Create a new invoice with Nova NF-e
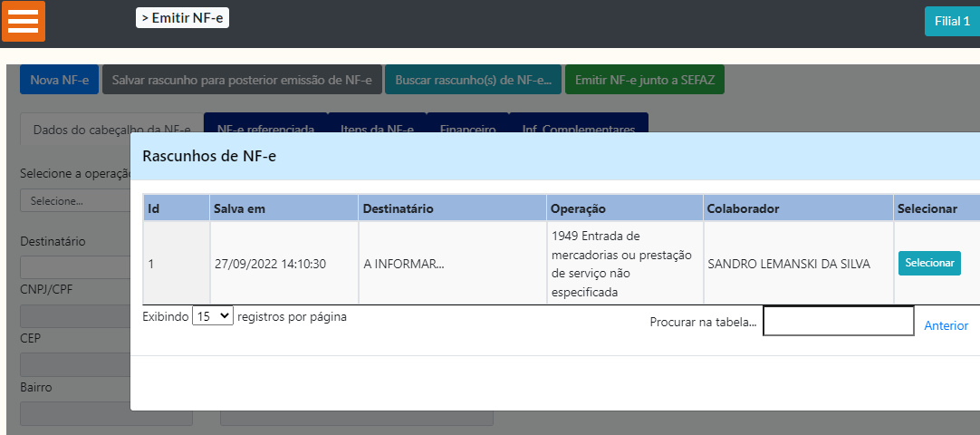Viewport: 980px width, 435px height. pos(59,80)
